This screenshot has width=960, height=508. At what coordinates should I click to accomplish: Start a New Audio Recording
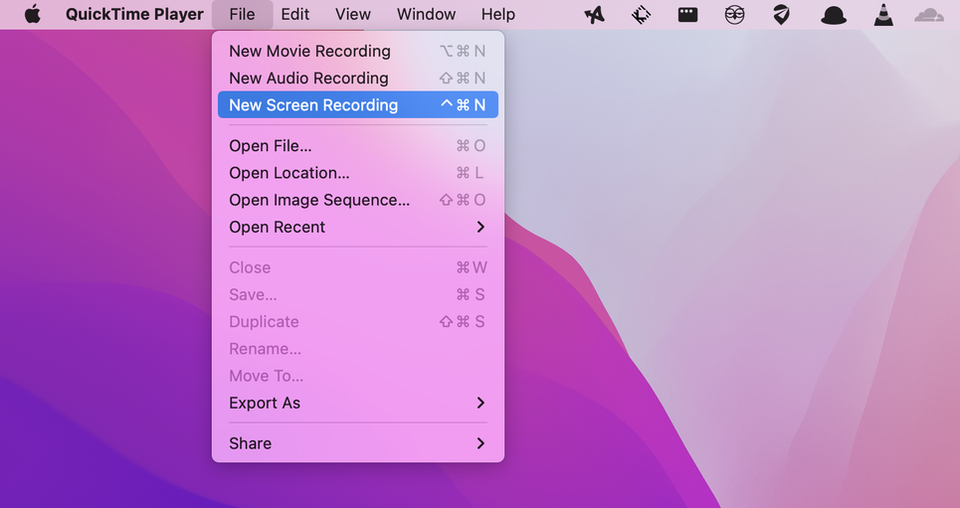point(358,78)
